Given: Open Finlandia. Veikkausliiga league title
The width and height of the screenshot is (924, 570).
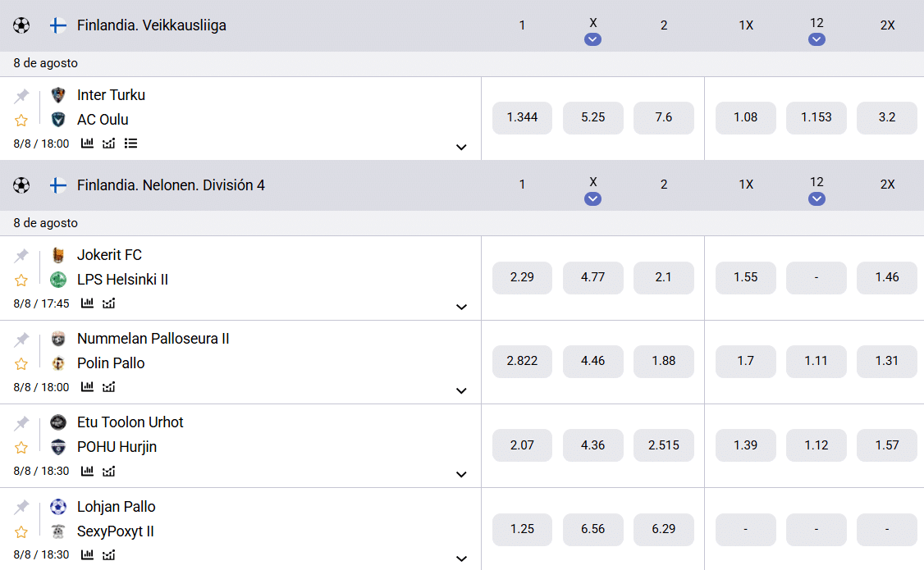Looking at the screenshot, I should pos(152,25).
